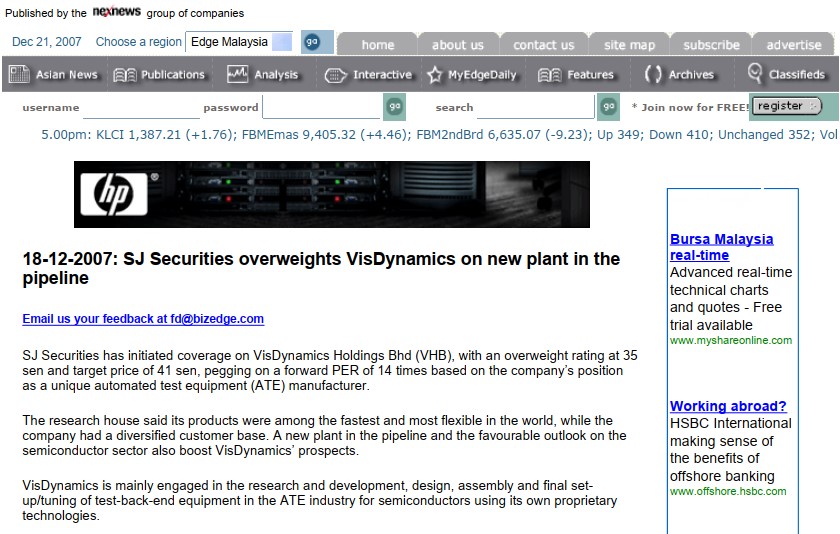This screenshot has width=840, height=534.
Task: Click inside the search text box
Action: [535, 108]
